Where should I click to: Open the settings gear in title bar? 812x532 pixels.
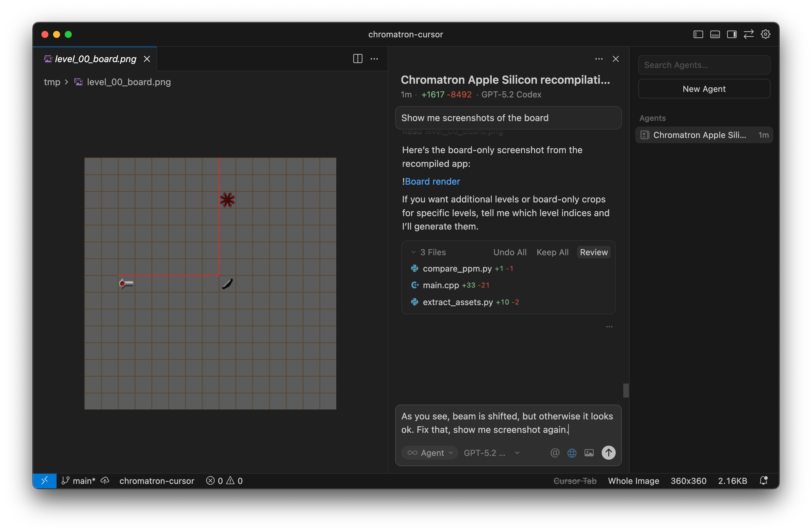point(765,34)
